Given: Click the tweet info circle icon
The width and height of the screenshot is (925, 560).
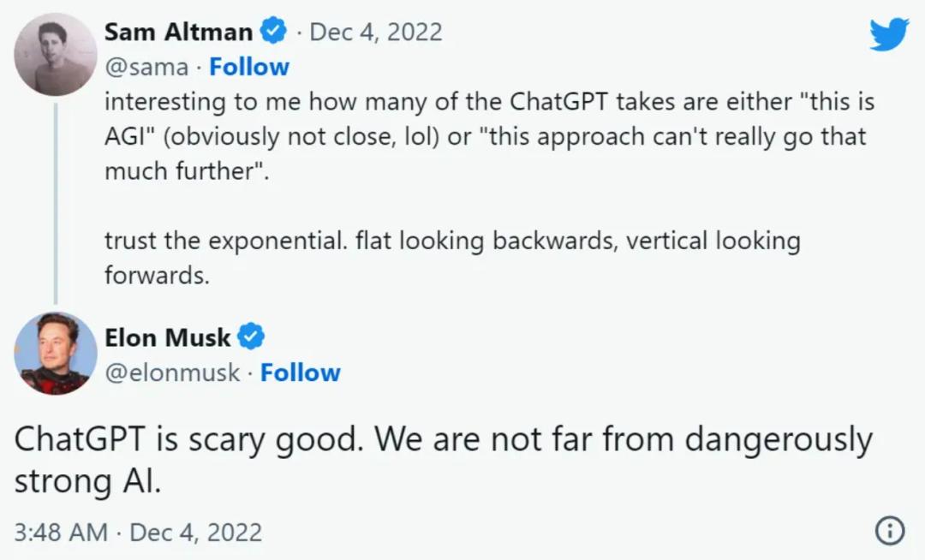Looking at the screenshot, I should click(890, 531).
